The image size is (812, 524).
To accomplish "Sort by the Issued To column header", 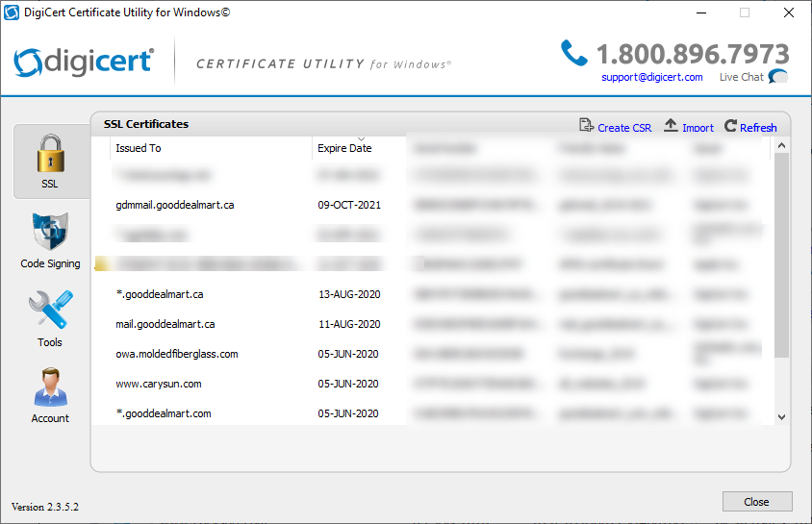I will [211, 148].
